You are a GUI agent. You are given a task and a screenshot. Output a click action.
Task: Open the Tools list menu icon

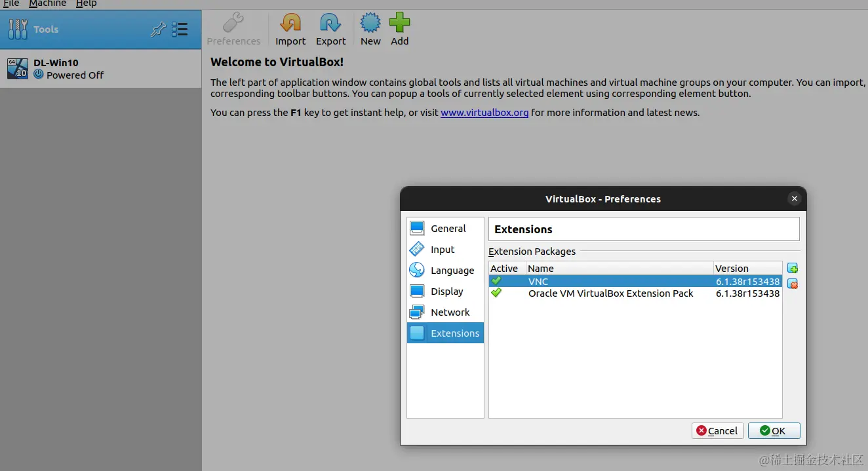click(x=180, y=29)
